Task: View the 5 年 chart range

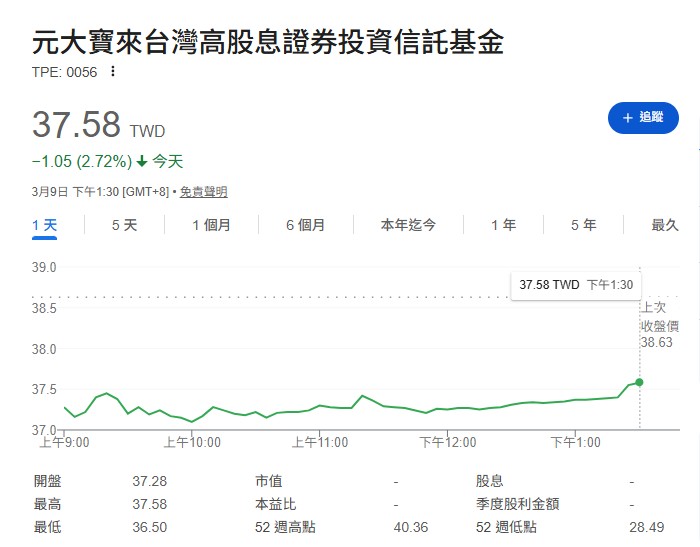Action: point(583,225)
